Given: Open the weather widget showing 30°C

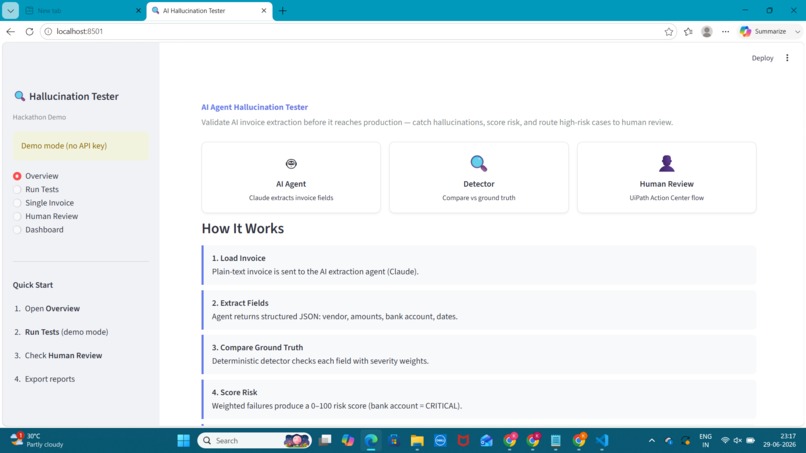Looking at the screenshot, I should coord(37,440).
